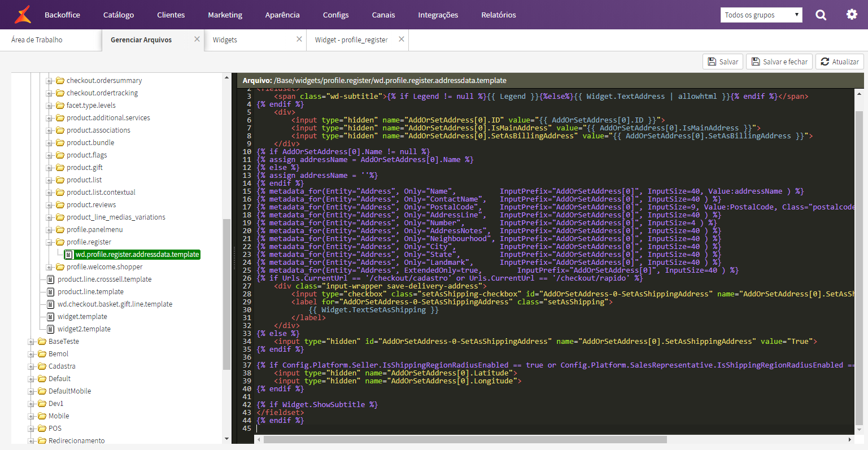The width and height of the screenshot is (868, 450).
Task: Close the Widget - profile_register tab
Action: pyautogui.click(x=402, y=40)
